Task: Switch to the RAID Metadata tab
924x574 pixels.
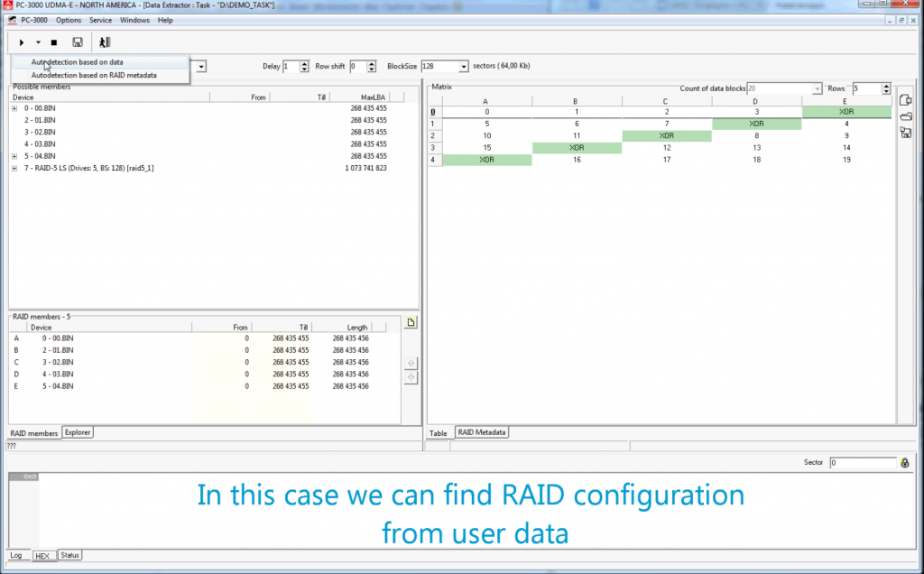Action: [x=482, y=433]
